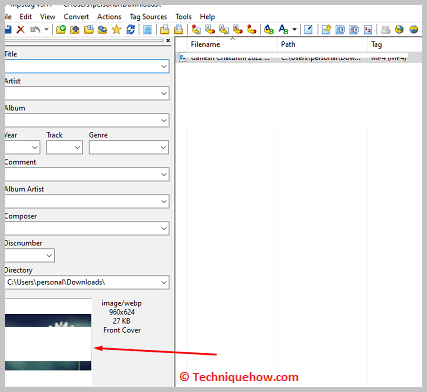Sort by the Filename column header
427x392 pixels.
pyautogui.click(x=232, y=44)
